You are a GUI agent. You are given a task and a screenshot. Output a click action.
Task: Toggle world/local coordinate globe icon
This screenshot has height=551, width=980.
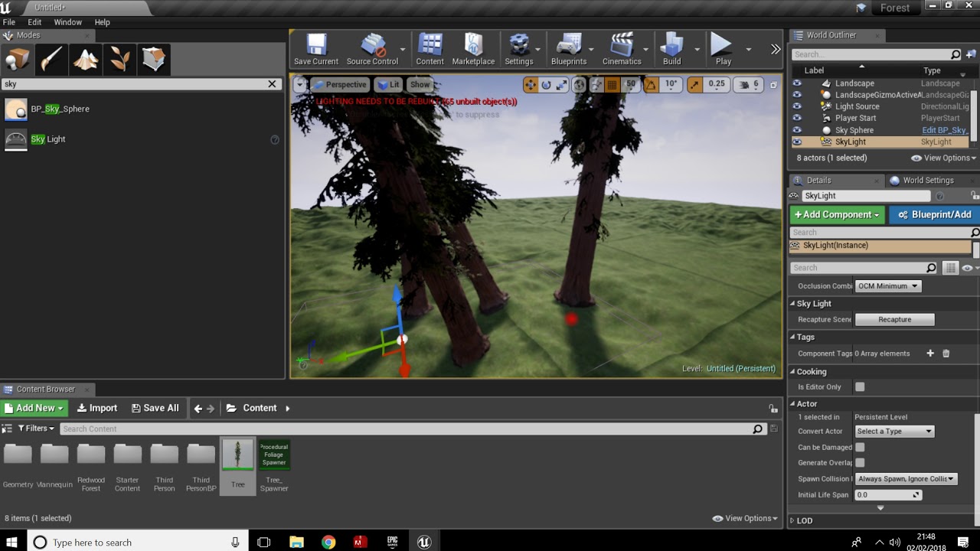[x=580, y=85]
